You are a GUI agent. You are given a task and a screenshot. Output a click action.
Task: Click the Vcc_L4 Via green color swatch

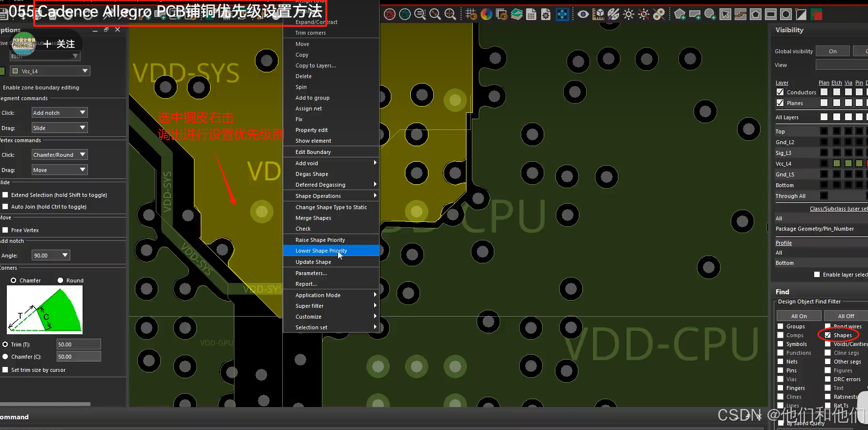coord(848,163)
